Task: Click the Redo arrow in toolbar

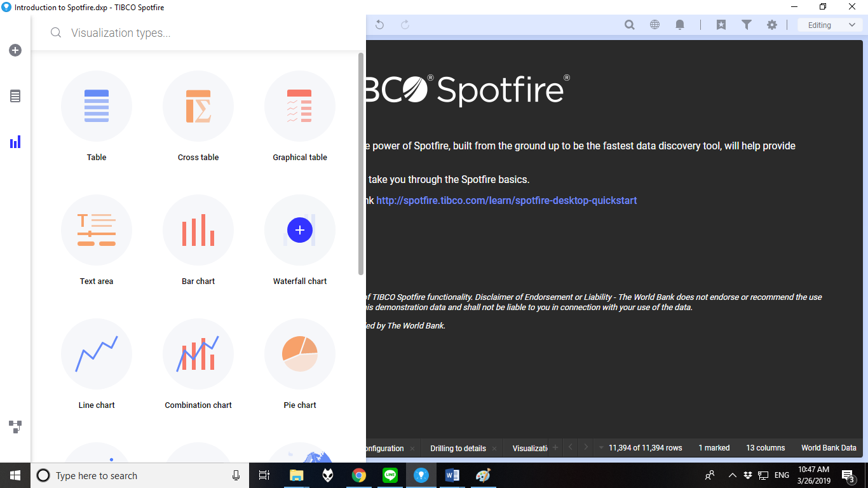Action: (x=405, y=25)
